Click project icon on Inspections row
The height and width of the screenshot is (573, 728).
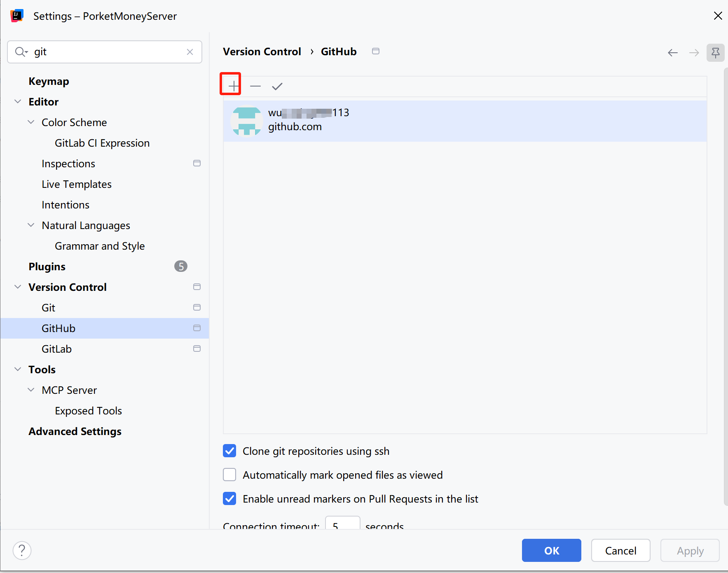(x=197, y=163)
